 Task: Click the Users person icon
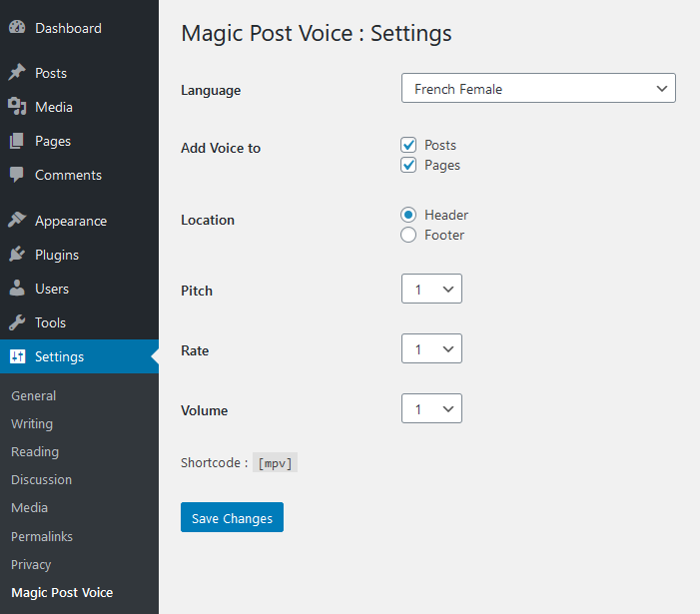point(17,288)
